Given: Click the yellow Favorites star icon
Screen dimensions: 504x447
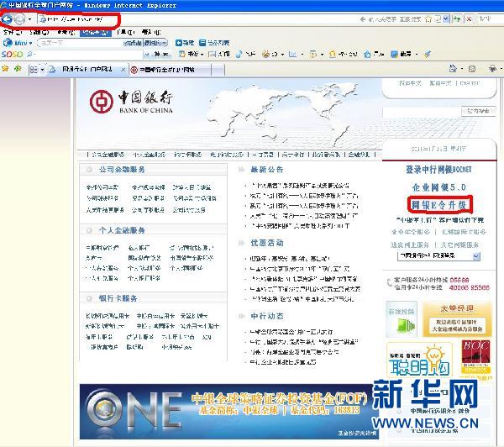Looking at the screenshot, I should pyautogui.click(x=5, y=69).
